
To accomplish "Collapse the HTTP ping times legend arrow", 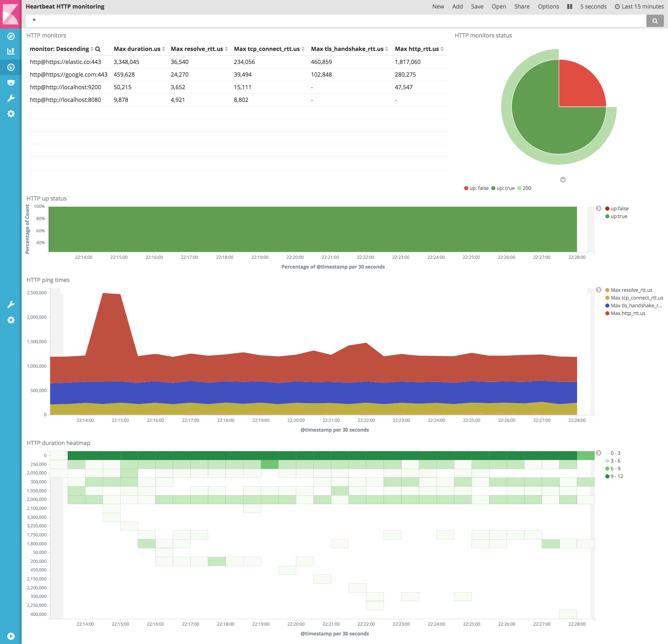I will coord(598,290).
